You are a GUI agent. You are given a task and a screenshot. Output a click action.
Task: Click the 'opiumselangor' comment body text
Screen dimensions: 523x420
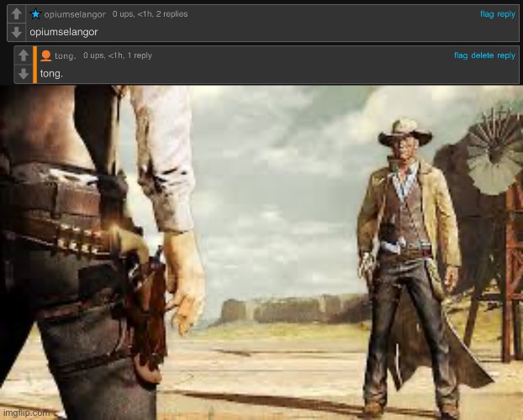[x=64, y=32]
